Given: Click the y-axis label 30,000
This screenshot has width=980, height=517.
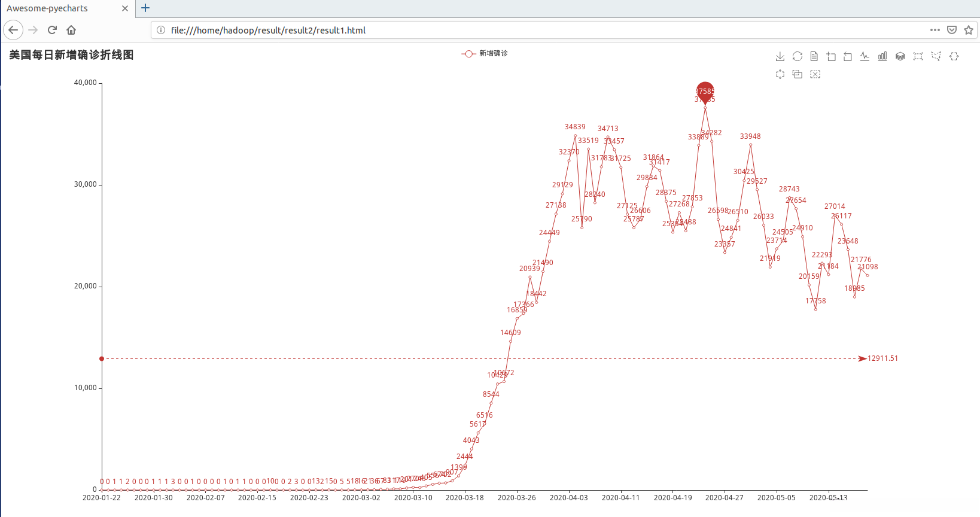Looking at the screenshot, I should [x=86, y=184].
